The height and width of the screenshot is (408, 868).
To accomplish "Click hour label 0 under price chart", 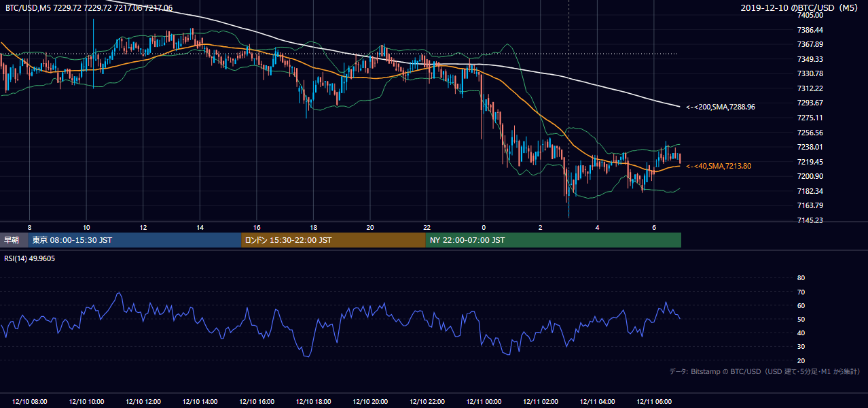I will tap(484, 227).
